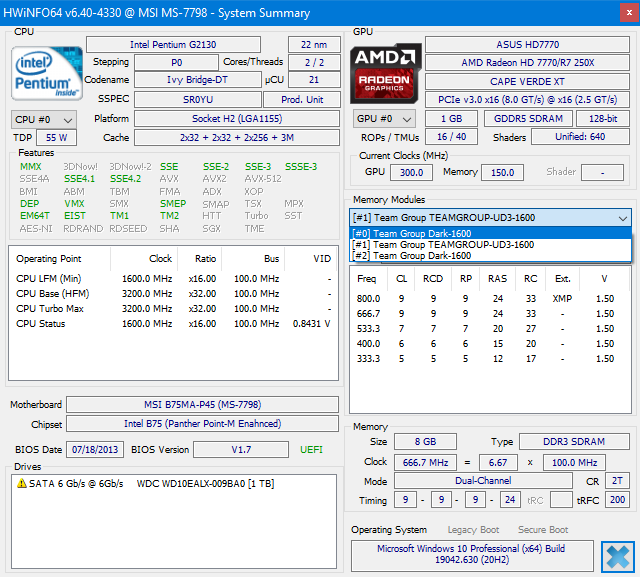Click the Memory Size 8 GB field
This screenshot has width=640, height=577.
point(425,442)
